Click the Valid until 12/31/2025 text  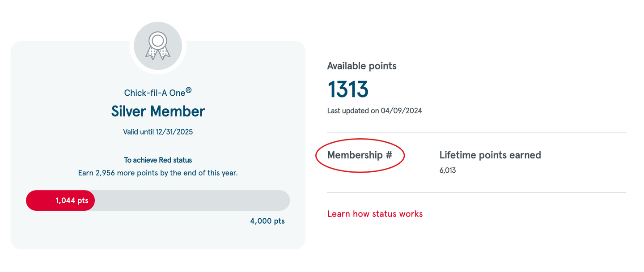click(158, 132)
